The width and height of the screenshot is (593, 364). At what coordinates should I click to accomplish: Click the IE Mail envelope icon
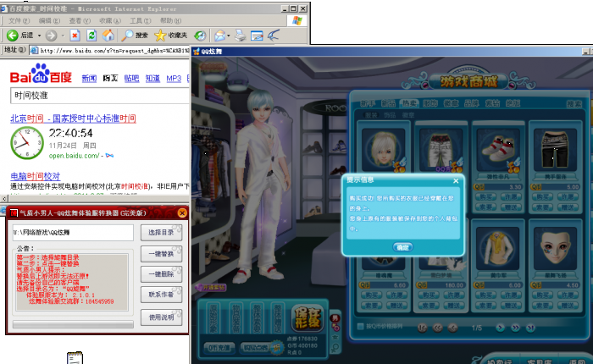pyautogui.click(x=219, y=36)
